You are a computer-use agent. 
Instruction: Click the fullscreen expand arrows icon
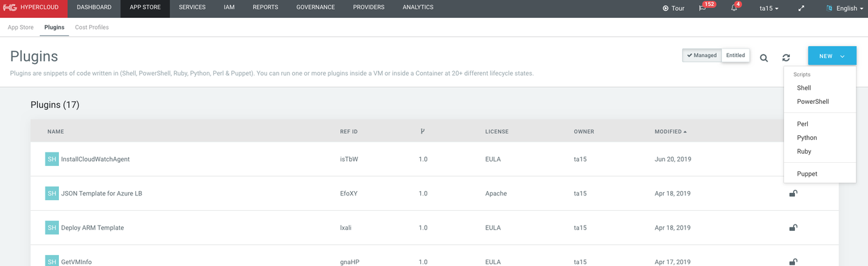tap(801, 8)
